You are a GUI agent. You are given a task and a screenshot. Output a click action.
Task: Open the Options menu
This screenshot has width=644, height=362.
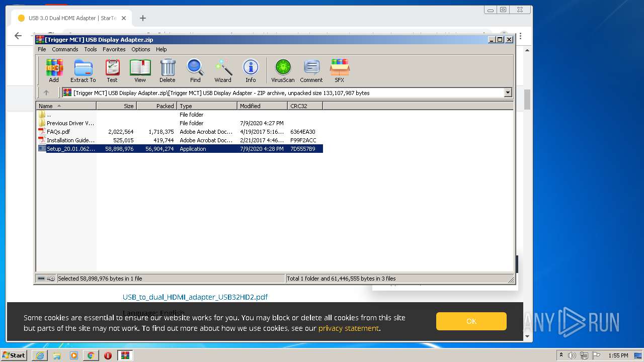pyautogui.click(x=141, y=49)
